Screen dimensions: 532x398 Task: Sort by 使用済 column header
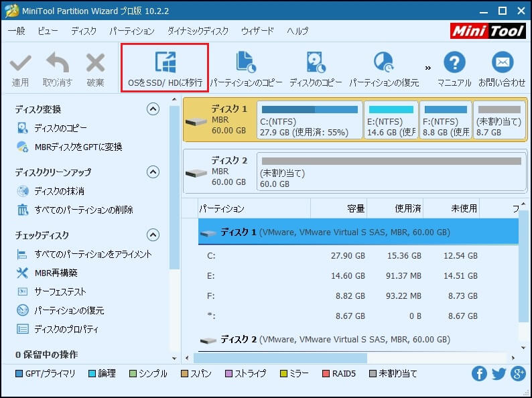pyautogui.click(x=395, y=208)
